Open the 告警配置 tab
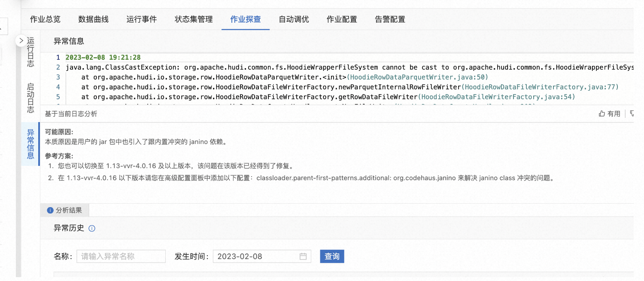 [390, 19]
